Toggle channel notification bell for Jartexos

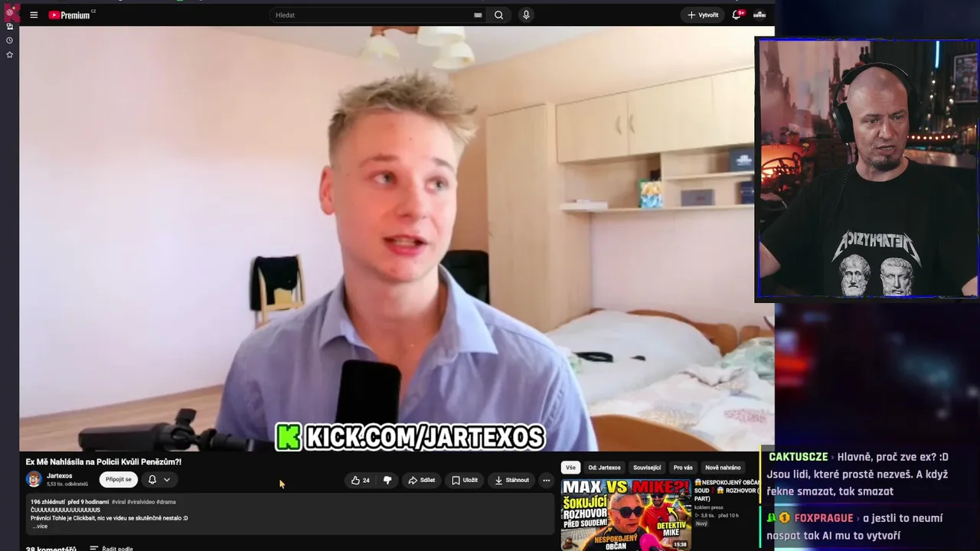point(152,480)
